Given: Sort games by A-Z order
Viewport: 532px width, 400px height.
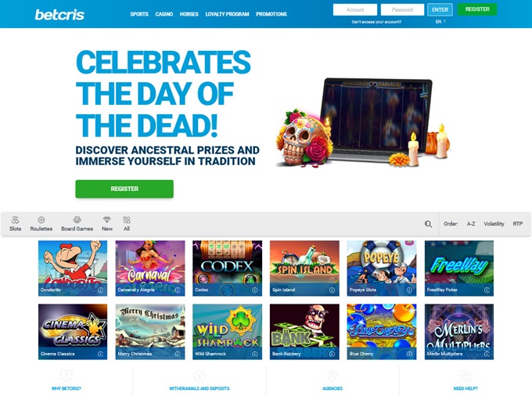Looking at the screenshot, I should 471,224.
